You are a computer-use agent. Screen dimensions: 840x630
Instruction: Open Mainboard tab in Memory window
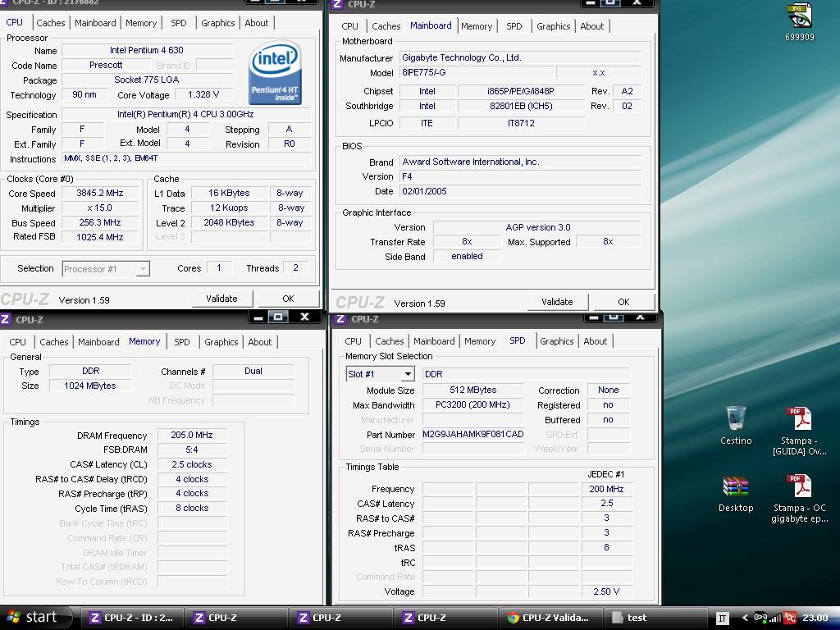pos(98,342)
